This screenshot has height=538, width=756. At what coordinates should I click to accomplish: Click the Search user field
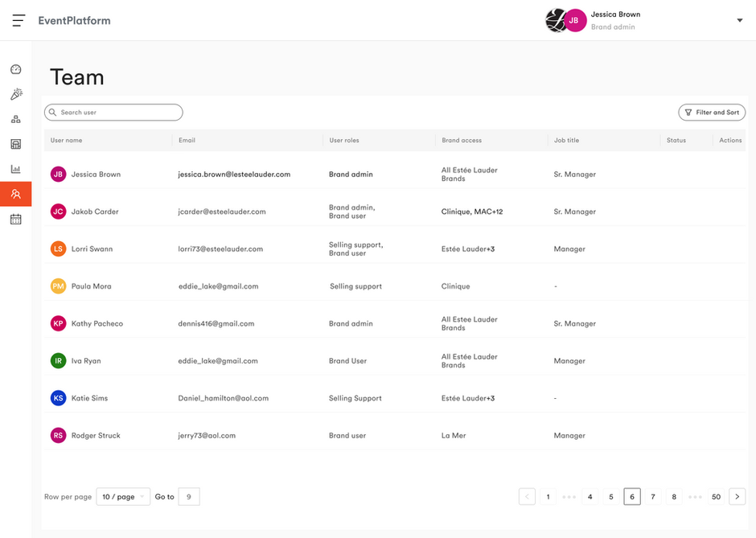click(x=113, y=113)
